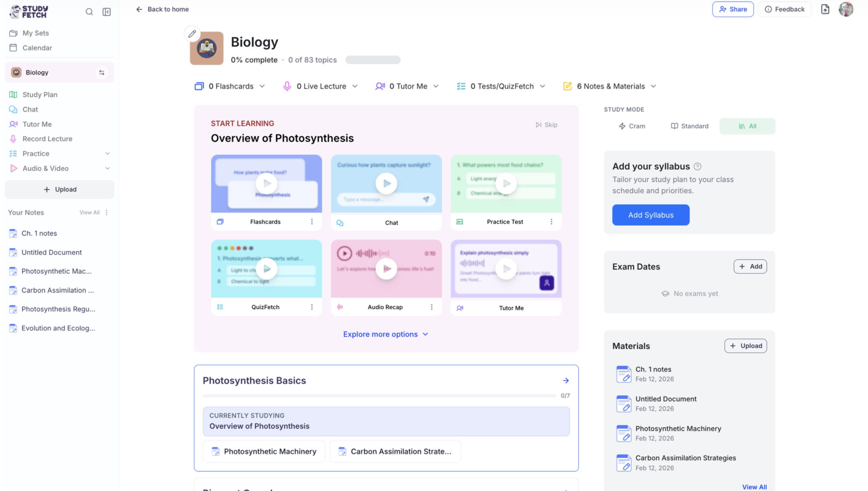Open Your Notes three-dot options
The width and height of the screenshot is (868, 491).
click(x=107, y=213)
